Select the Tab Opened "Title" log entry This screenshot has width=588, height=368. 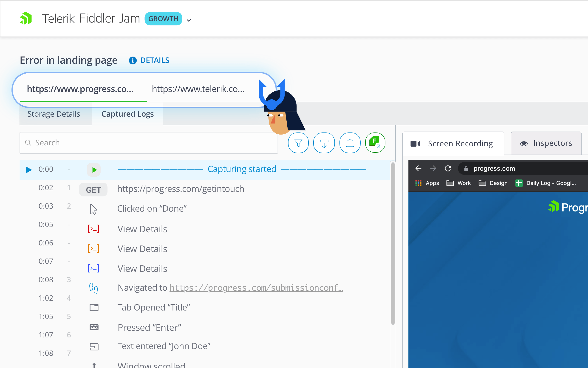pos(154,308)
